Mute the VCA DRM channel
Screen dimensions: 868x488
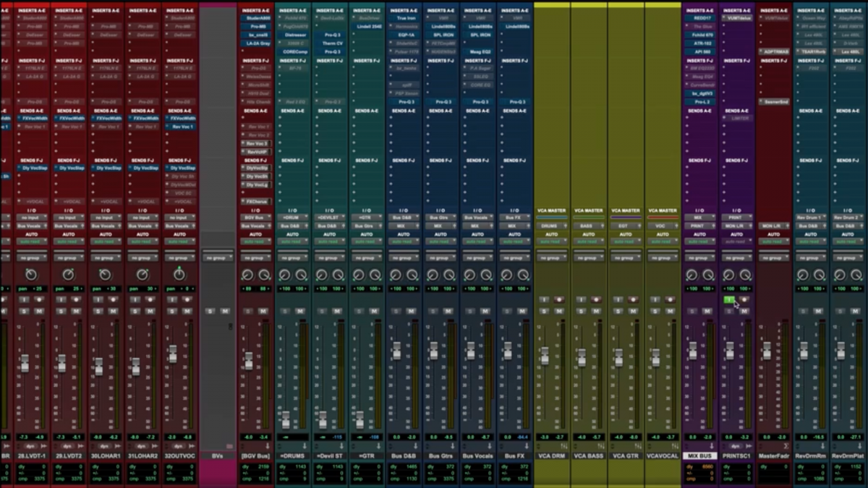(x=560, y=311)
